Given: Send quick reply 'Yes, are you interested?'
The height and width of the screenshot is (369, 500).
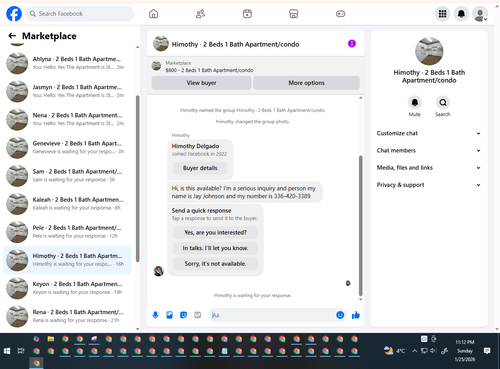Looking at the screenshot, I should coord(215,232).
